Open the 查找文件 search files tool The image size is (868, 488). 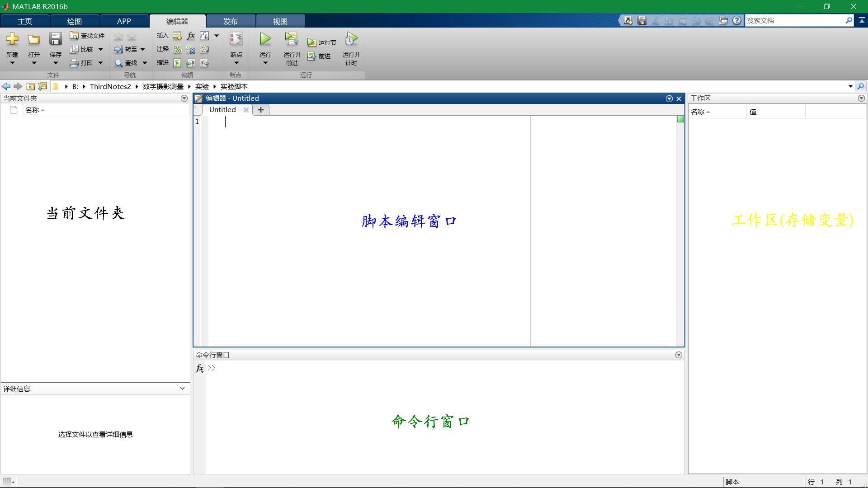(x=87, y=35)
